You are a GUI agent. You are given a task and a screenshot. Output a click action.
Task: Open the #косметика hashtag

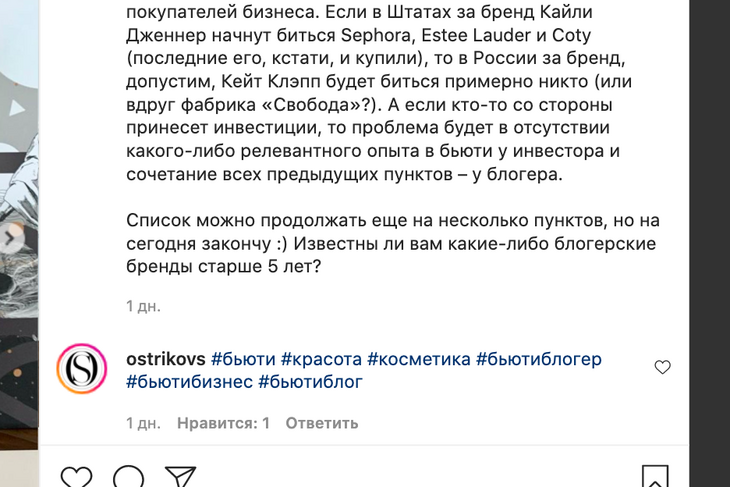click(419, 359)
